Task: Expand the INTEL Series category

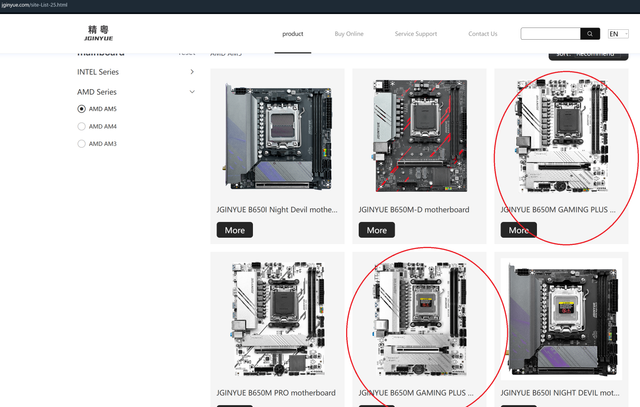Action: (x=192, y=72)
